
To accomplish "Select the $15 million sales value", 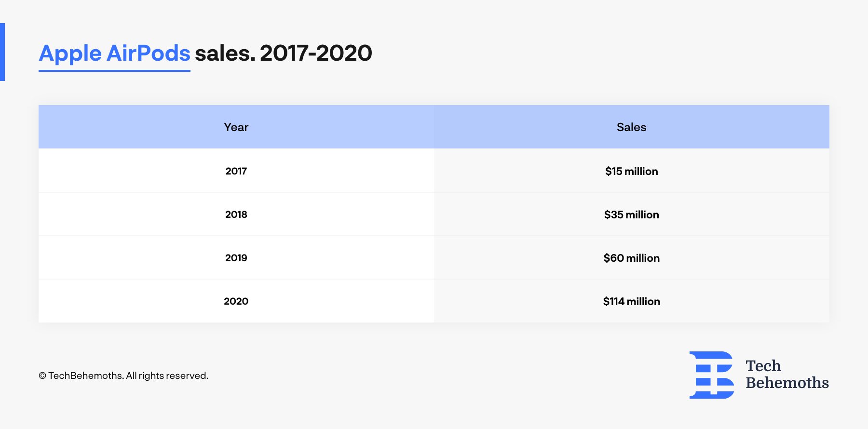I will 632,171.
